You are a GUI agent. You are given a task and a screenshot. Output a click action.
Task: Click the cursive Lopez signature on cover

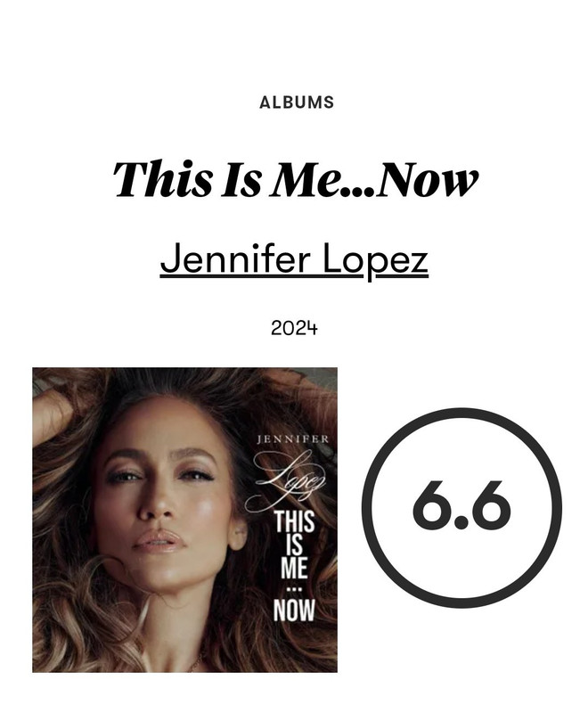(x=286, y=480)
